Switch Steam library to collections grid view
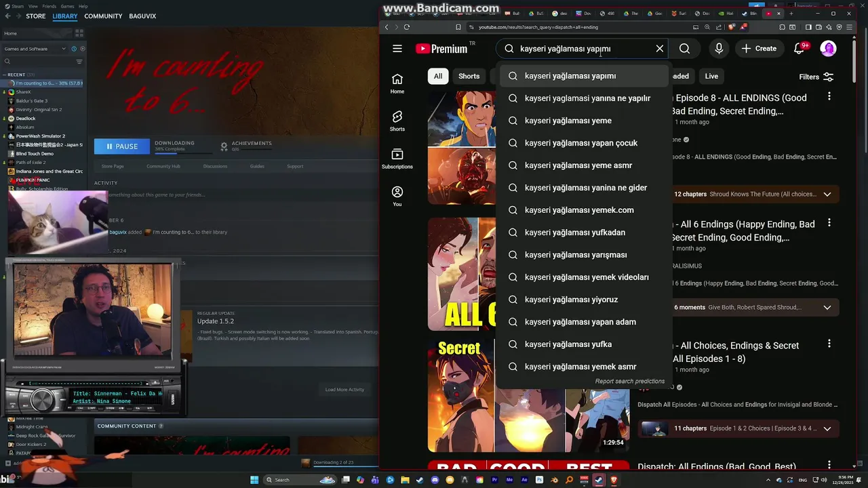 (x=79, y=33)
